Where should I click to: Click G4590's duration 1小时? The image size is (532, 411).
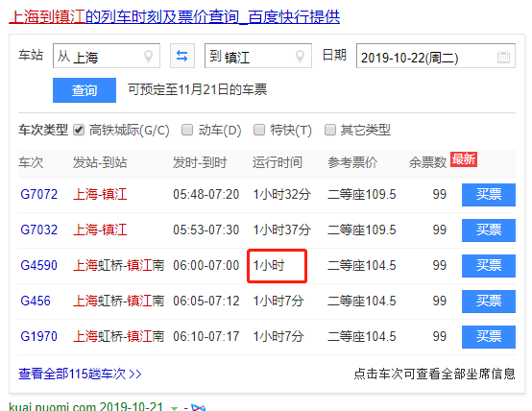pos(269,265)
